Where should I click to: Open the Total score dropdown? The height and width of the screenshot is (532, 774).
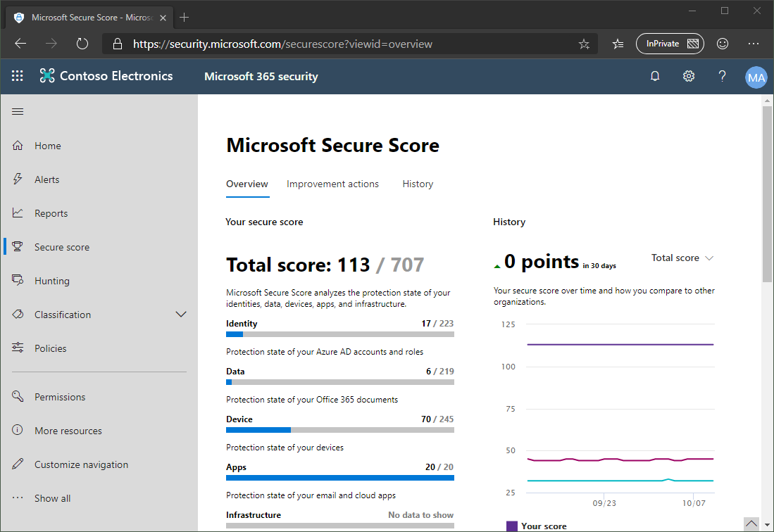point(682,258)
